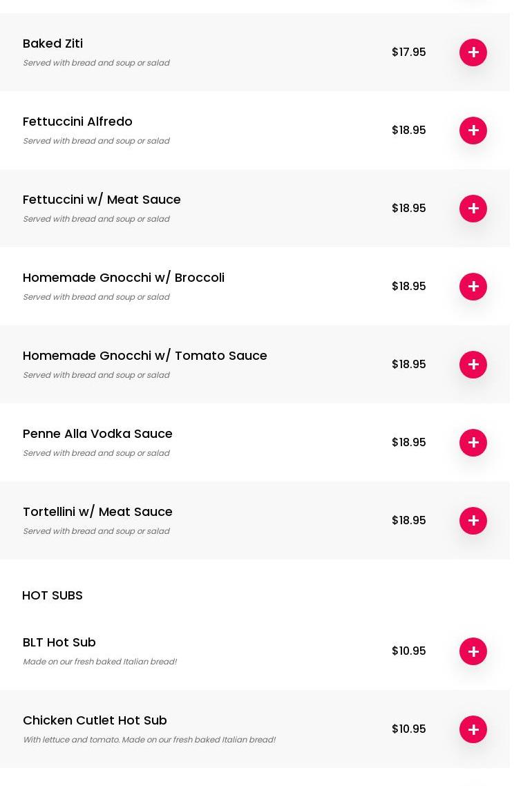Hit the plus icon for Tortellini w/ Meat Sauce
Image resolution: width=532 pixels, height=786 pixels.
point(473,521)
